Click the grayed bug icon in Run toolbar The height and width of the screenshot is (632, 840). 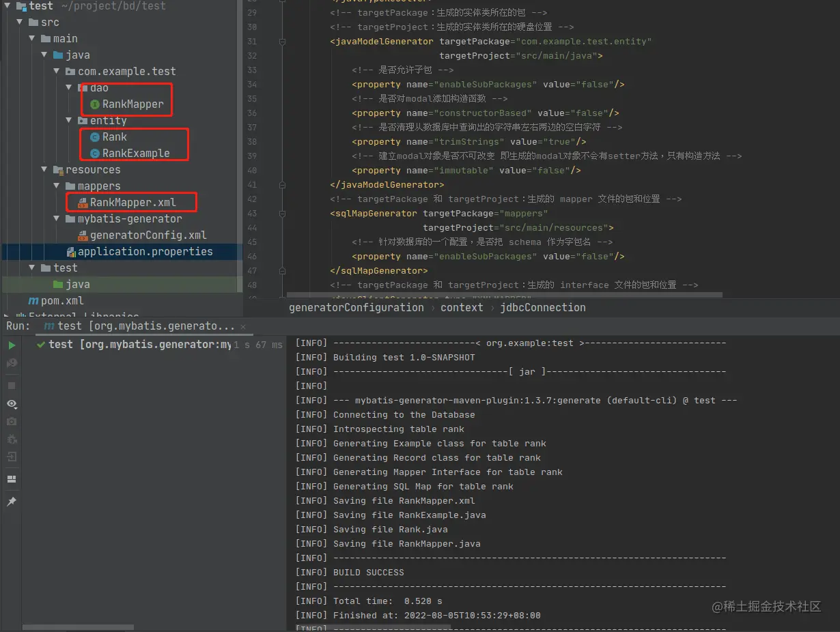tap(12, 440)
